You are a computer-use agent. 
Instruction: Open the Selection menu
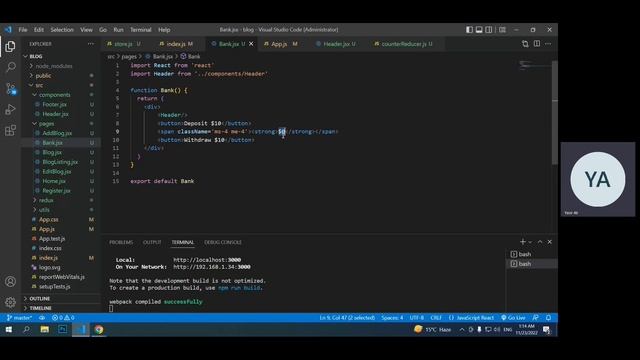62,30
